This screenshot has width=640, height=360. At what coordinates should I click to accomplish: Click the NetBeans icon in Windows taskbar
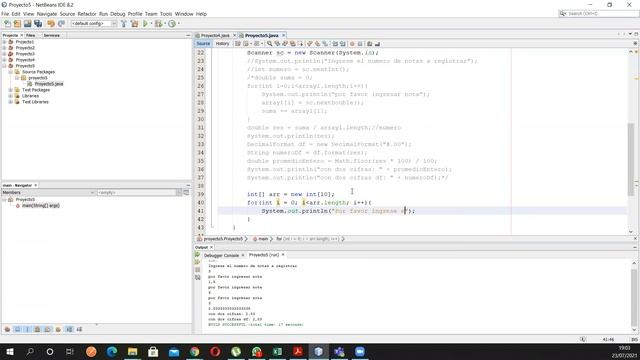point(319,351)
